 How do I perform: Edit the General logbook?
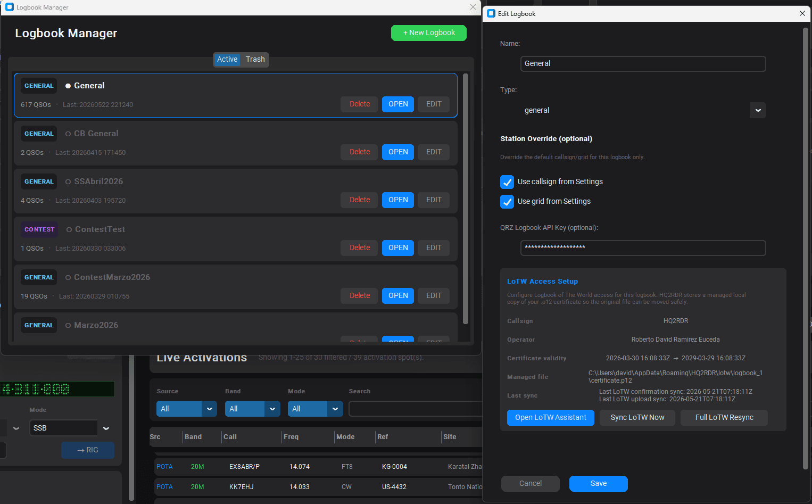[434, 104]
